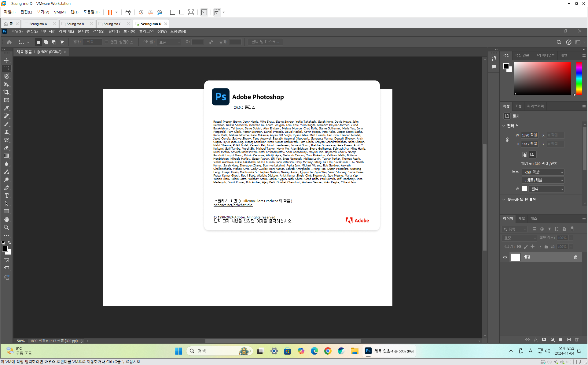Select the Gradient tool
This screenshot has height=365, width=588.
click(6, 156)
